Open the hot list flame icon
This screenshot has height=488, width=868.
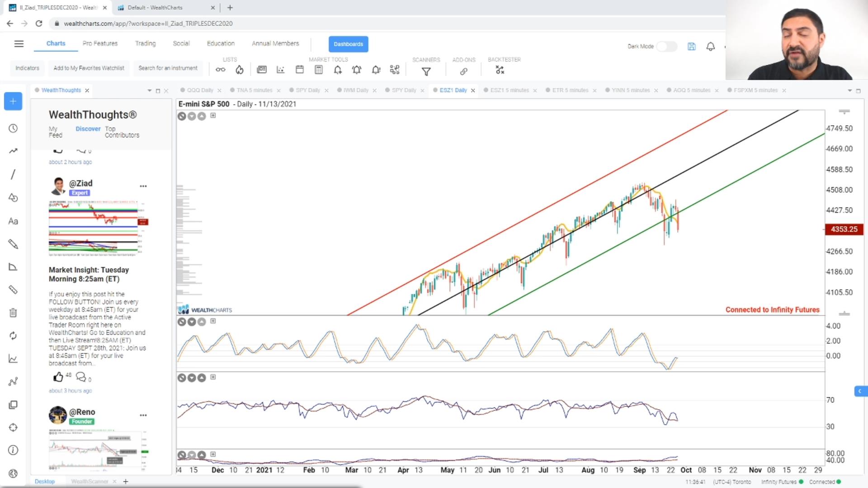click(239, 70)
